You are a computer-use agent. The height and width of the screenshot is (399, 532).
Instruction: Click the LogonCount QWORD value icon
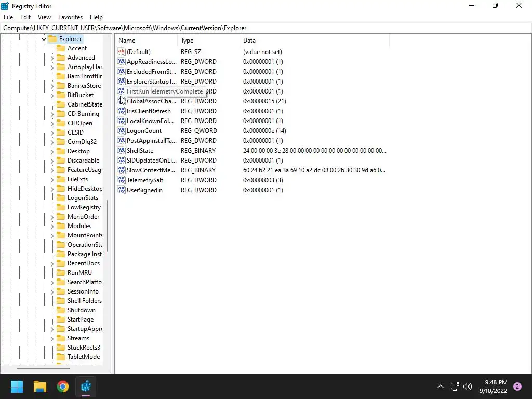tap(122, 130)
